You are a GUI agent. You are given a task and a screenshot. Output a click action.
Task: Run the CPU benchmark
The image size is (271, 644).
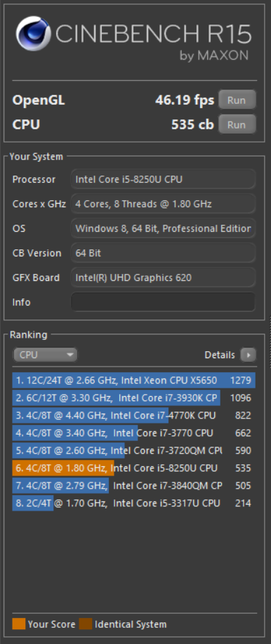[x=237, y=124]
